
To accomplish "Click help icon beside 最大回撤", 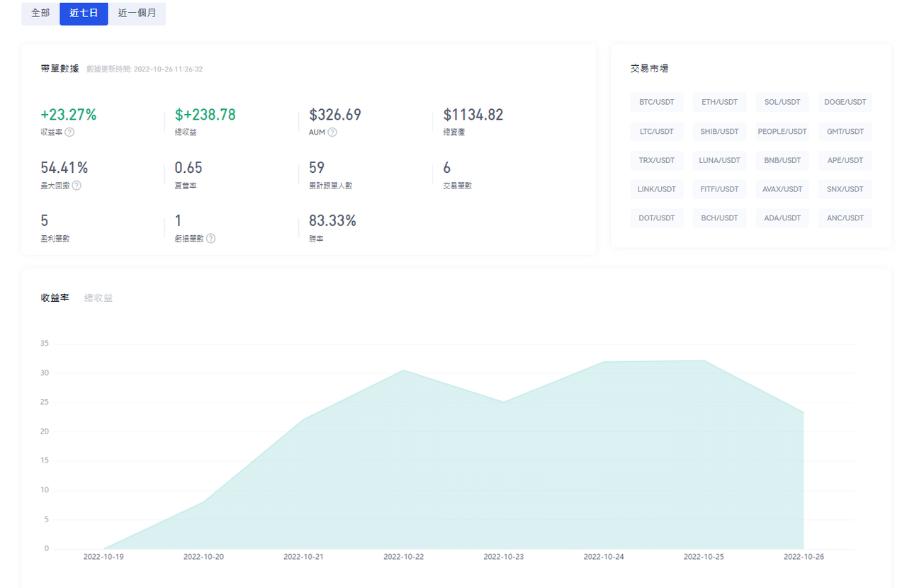I will [x=77, y=186].
